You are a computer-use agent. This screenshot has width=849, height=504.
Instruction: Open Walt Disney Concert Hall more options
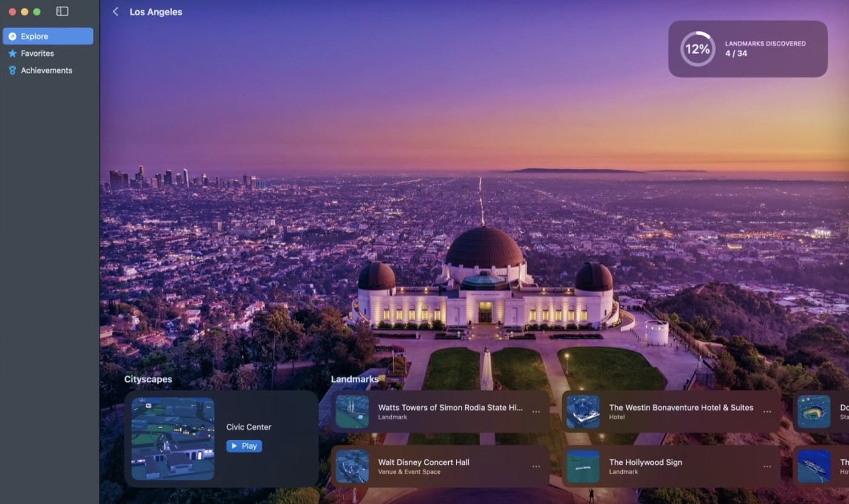536,466
